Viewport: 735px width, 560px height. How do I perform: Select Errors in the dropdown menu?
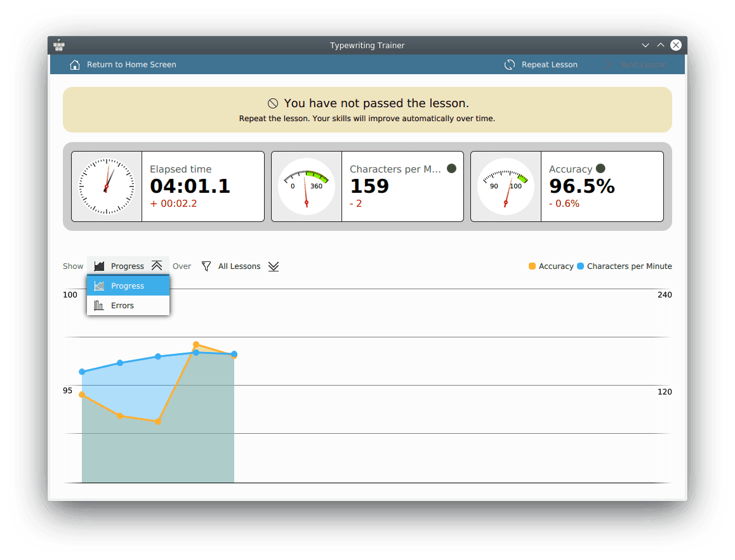pos(128,305)
